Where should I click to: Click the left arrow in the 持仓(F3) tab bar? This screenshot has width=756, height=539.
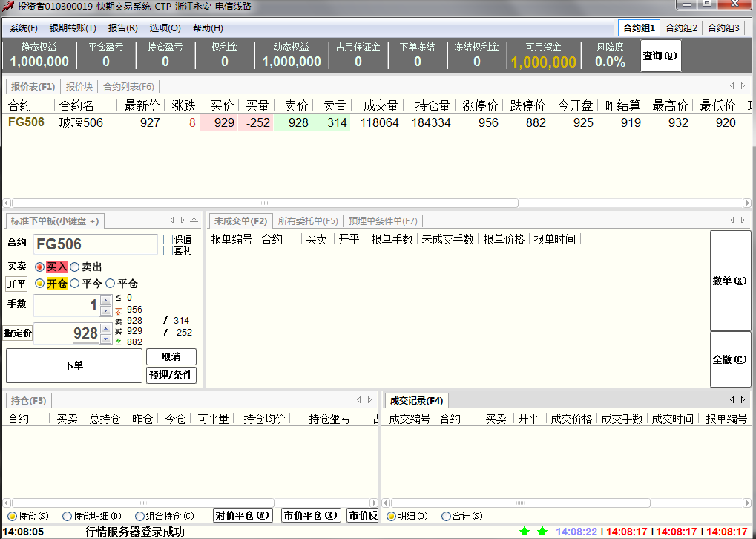click(359, 400)
